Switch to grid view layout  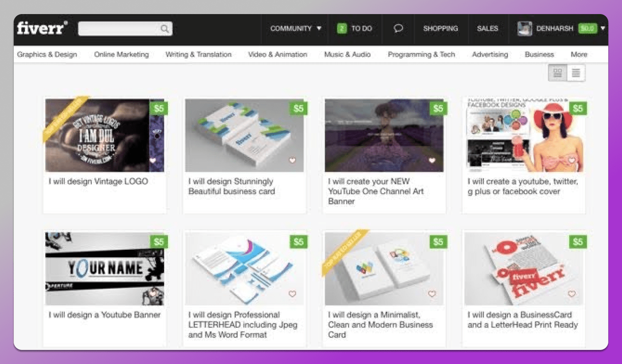558,73
